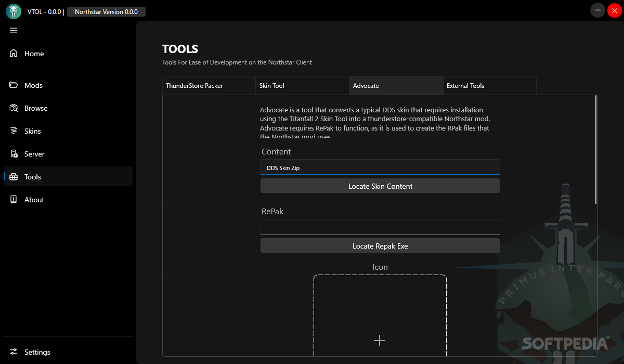The image size is (624, 364).
Task: Click the Server icon in sidebar
Action: point(14,154)
